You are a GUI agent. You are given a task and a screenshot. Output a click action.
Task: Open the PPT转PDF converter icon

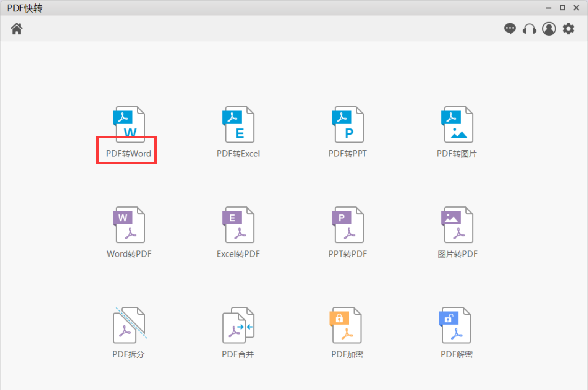[348, 225]
